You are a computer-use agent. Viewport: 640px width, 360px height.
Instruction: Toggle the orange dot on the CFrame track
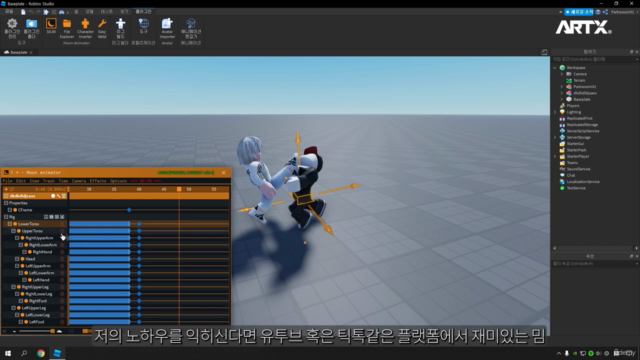tap(15, 210)
